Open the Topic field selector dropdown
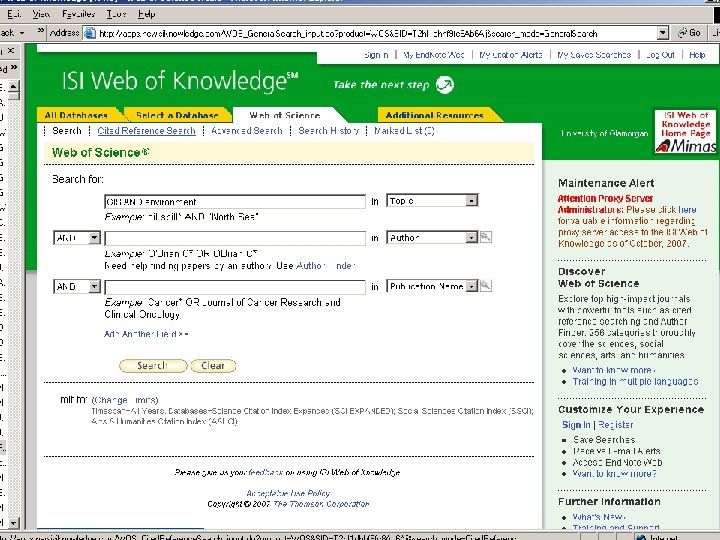 472,201
